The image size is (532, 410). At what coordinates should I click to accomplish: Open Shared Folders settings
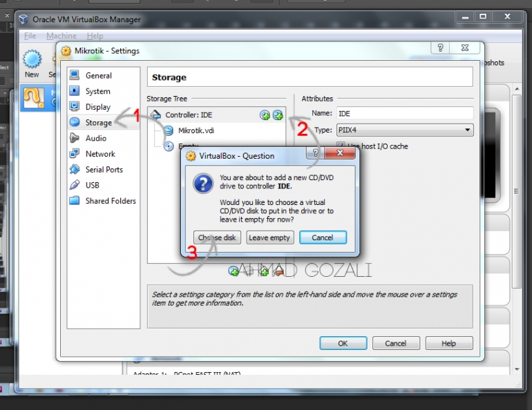coord(110,201)
